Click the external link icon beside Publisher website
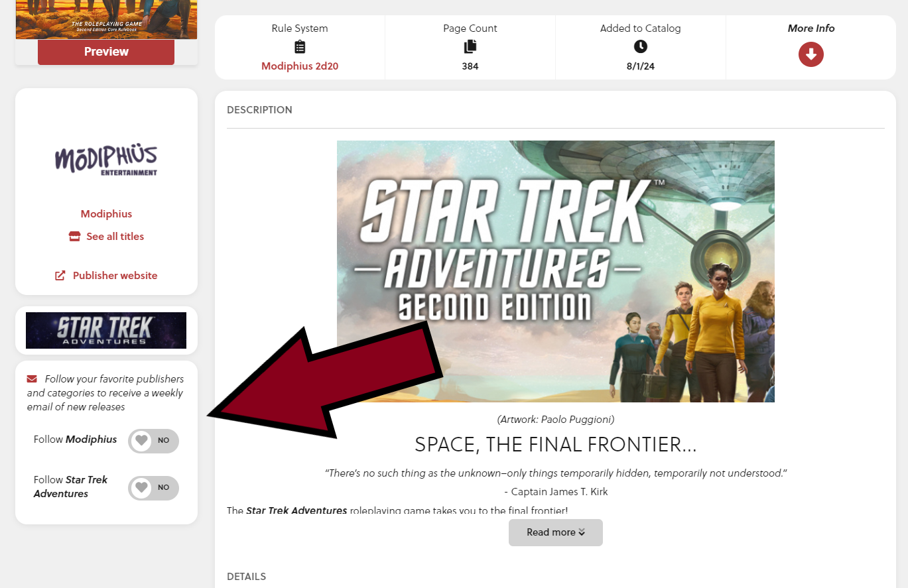 pyautogui.click(x=60, y=275)
